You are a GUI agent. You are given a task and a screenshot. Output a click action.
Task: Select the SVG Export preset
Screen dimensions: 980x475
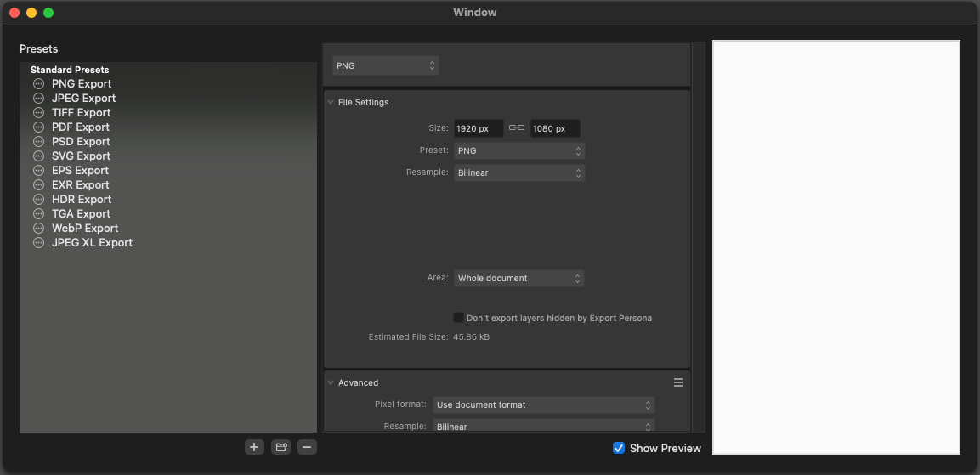coord(81,156)
